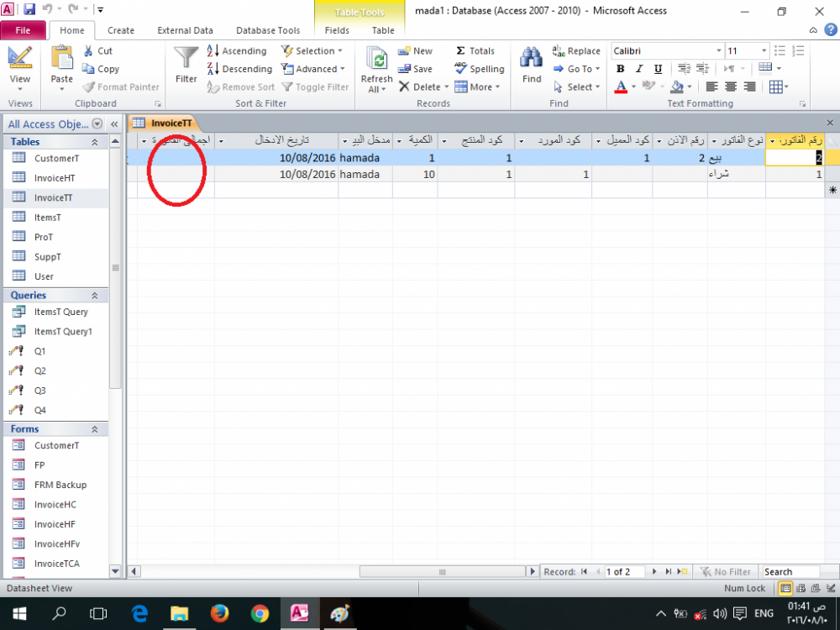Toggle Bold formatting
840x630 pixels.
pos(621,69)
